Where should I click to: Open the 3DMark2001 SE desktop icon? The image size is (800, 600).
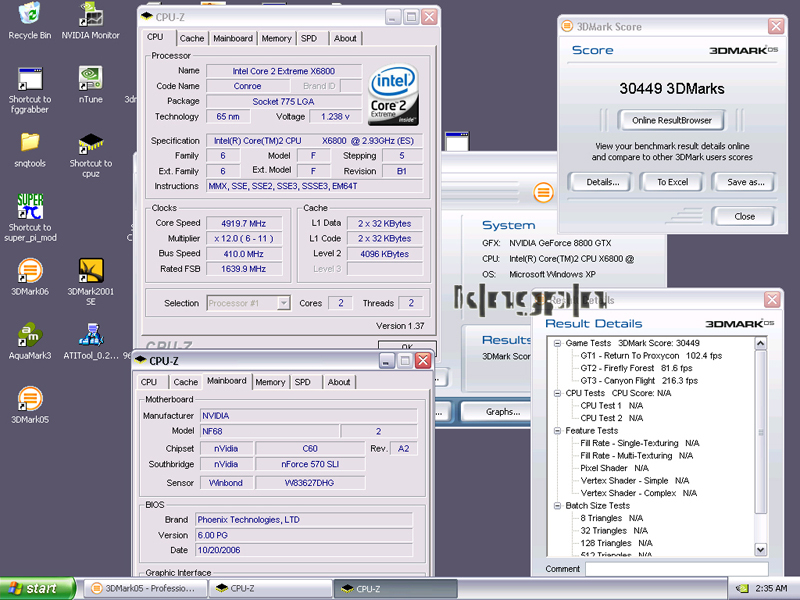[x=90, y=271]
